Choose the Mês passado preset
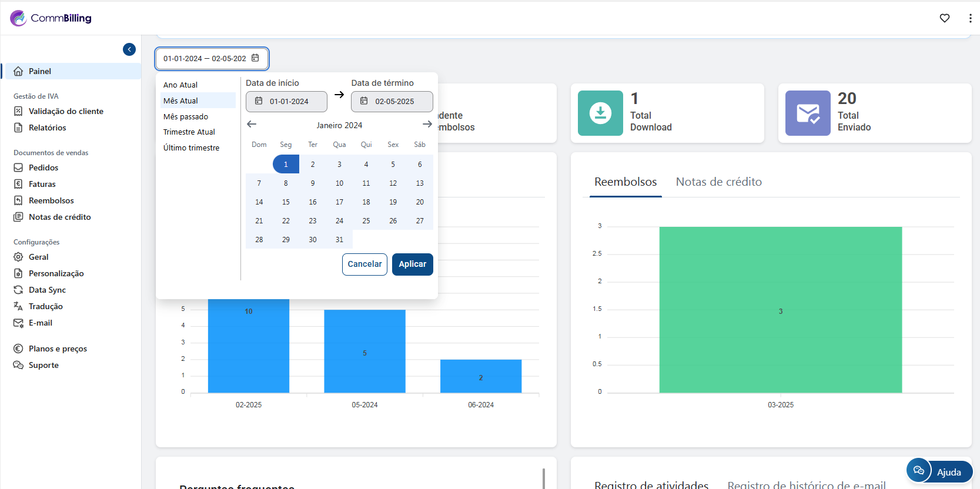980x489 pixels. pos(186,116)
